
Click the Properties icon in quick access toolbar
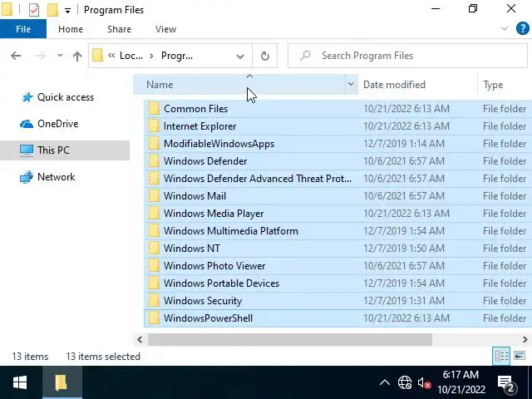pyautogui.click(x=34, y=10)
